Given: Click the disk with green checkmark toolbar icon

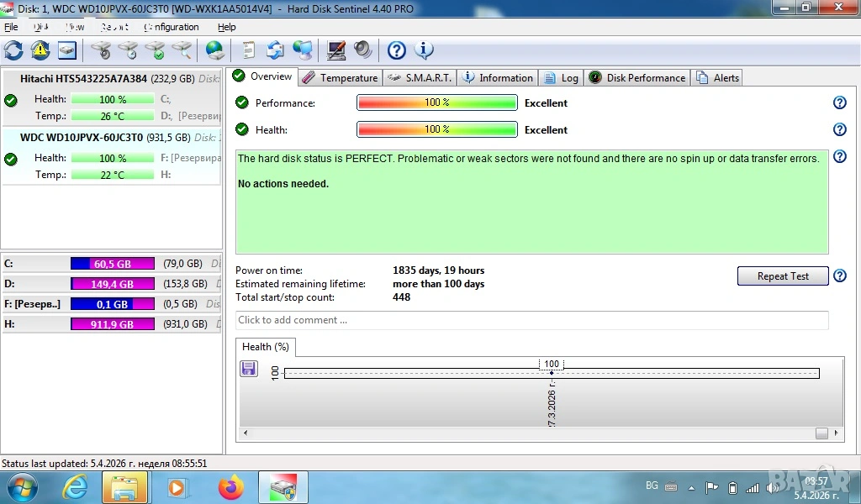Looking at the screenshot, I should [155, 50].
